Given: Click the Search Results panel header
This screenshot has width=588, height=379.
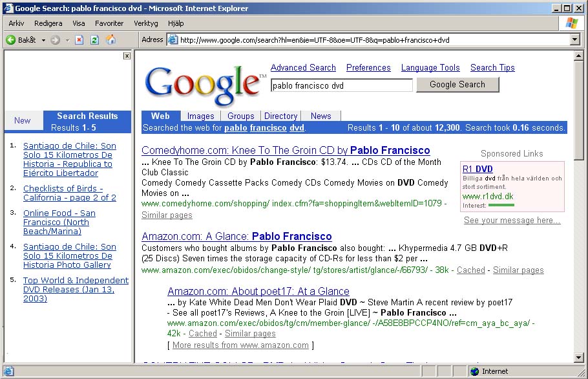Looking at the screenshot, I should coord(87,122).
